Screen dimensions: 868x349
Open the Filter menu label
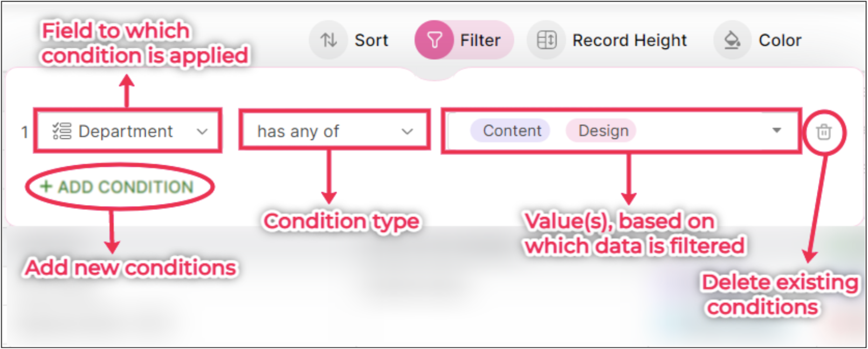480,40
